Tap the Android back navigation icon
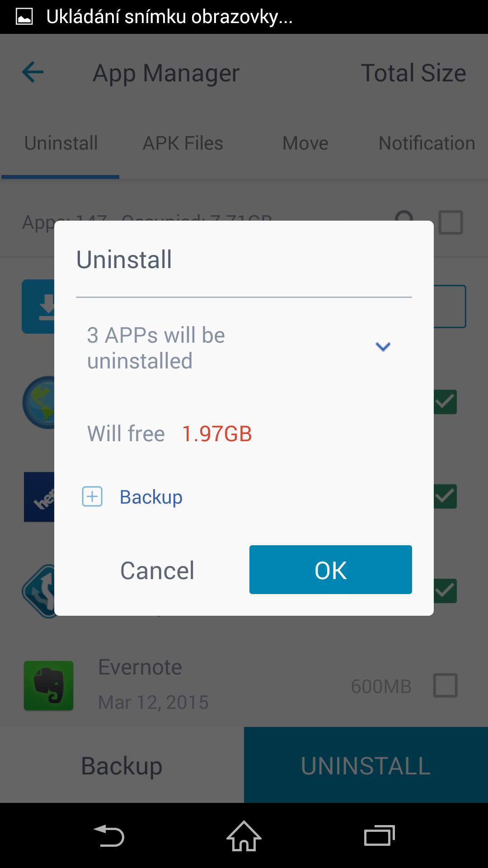The height and width of the screenshot is (868, 488). (x=109, y=836)
